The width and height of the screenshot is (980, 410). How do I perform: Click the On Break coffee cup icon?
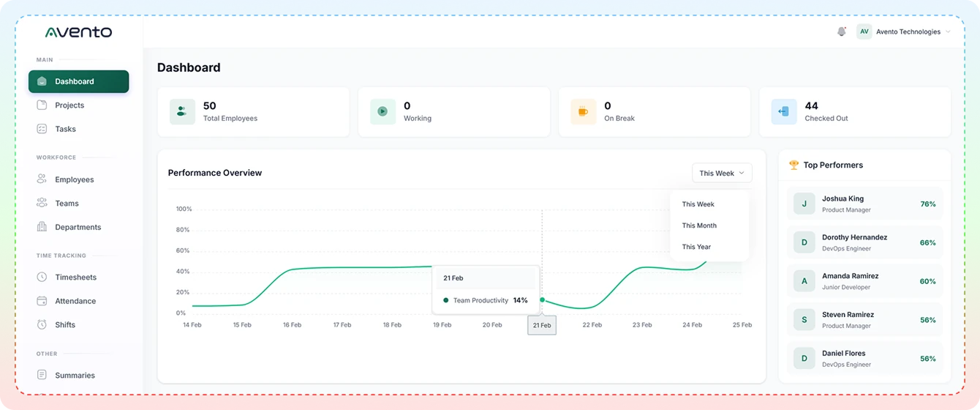(x=583, y=111)
